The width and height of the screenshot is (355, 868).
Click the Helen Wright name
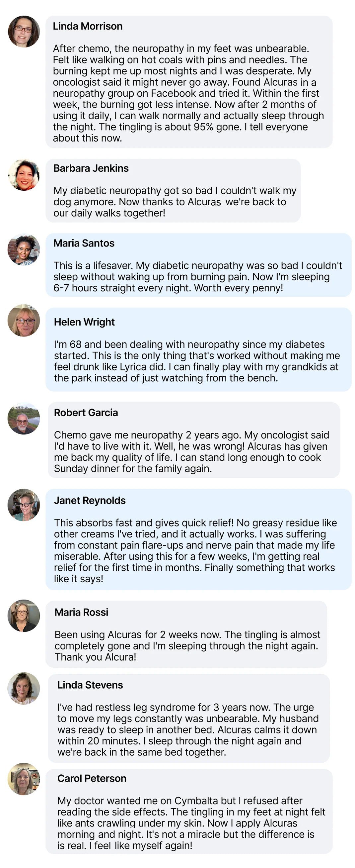click(x=84, y=322)
